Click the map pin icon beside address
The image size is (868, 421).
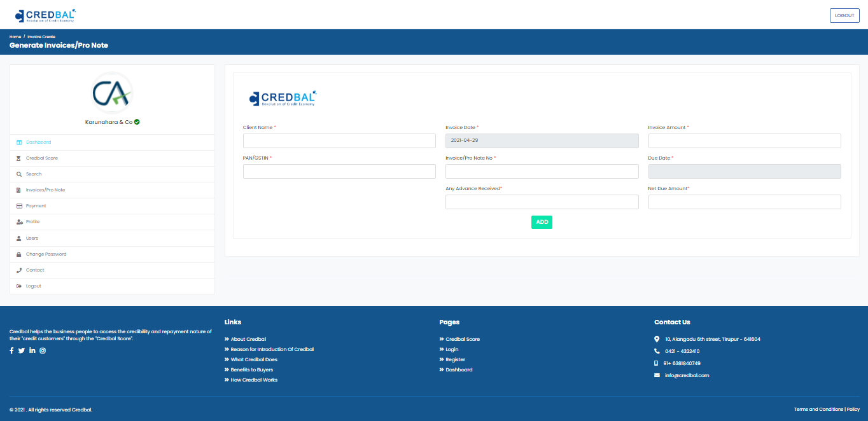[657, 339]
